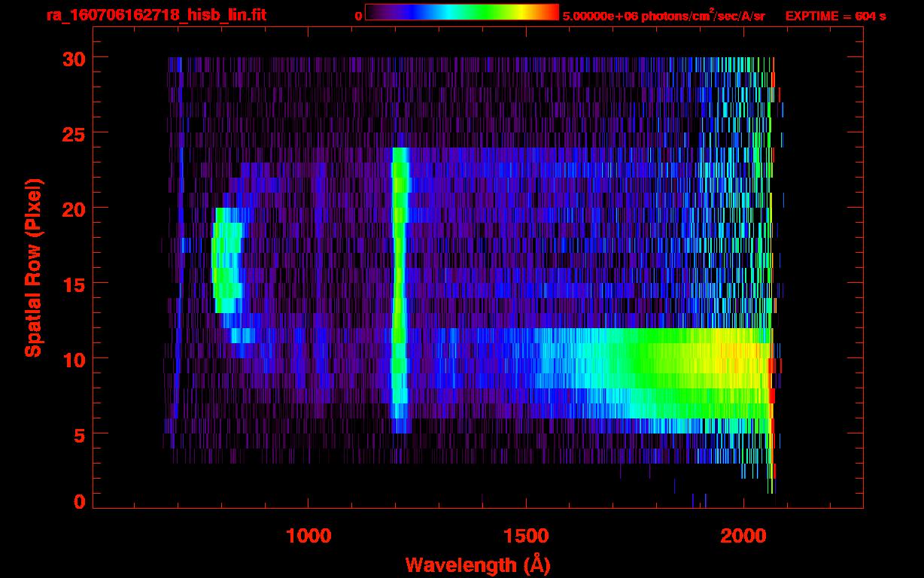Click the Spatial Row (Pixel) axis label

[32, 267]
